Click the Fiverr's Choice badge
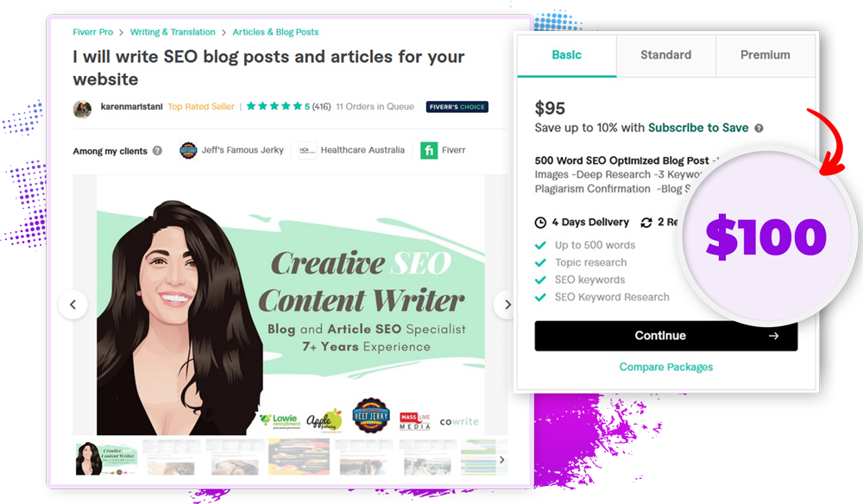 point(457,107)
